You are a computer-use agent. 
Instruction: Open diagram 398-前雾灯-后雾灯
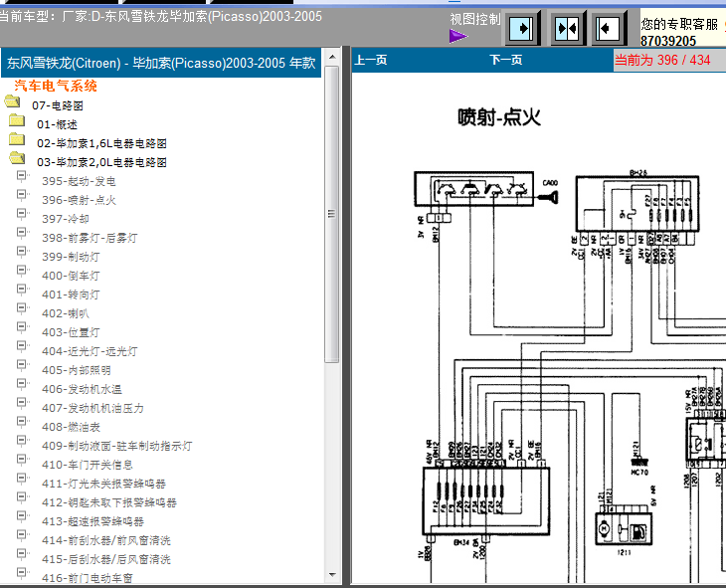pos(90,238)
